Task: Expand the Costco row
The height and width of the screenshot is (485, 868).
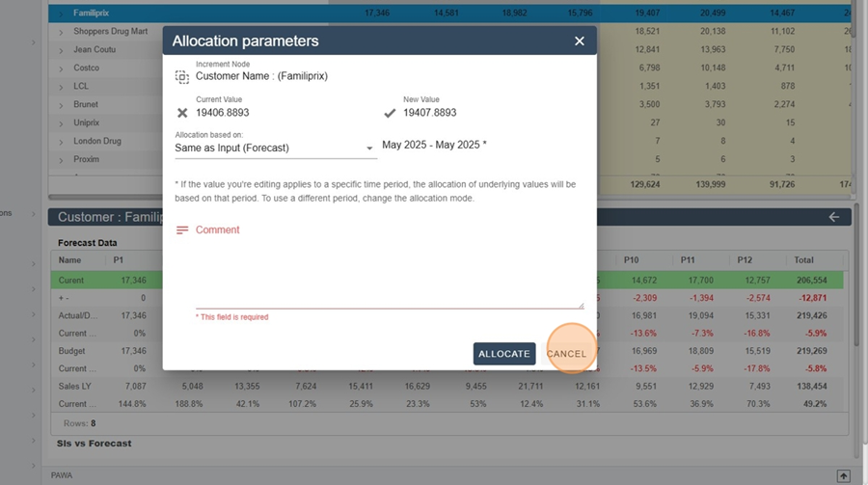Action: 61,68
